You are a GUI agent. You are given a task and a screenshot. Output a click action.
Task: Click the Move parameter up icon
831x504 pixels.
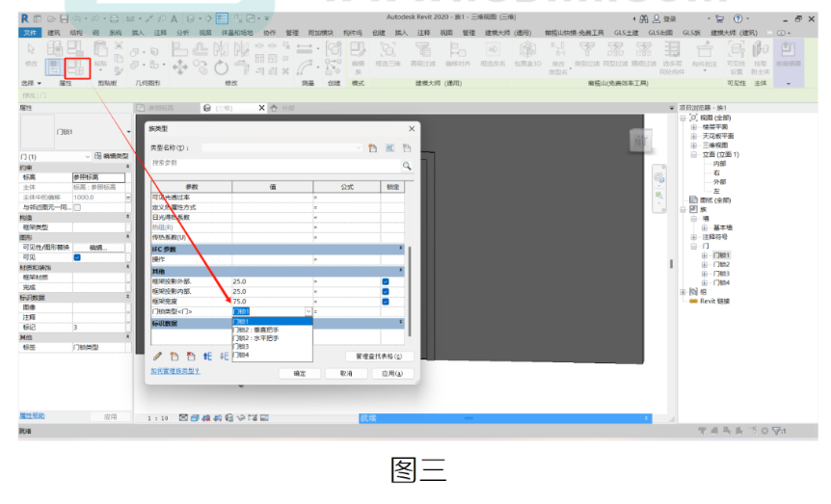[207, 357]
